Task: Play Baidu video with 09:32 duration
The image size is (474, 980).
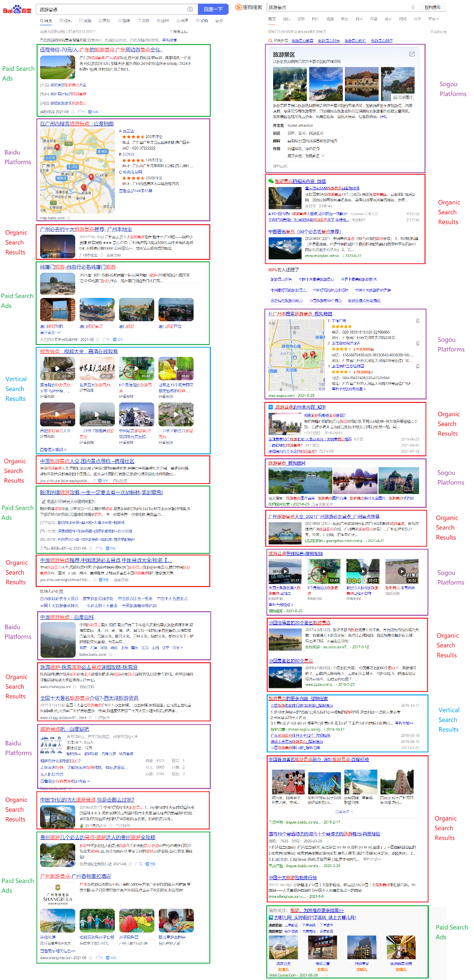Action: click(176, 369)
